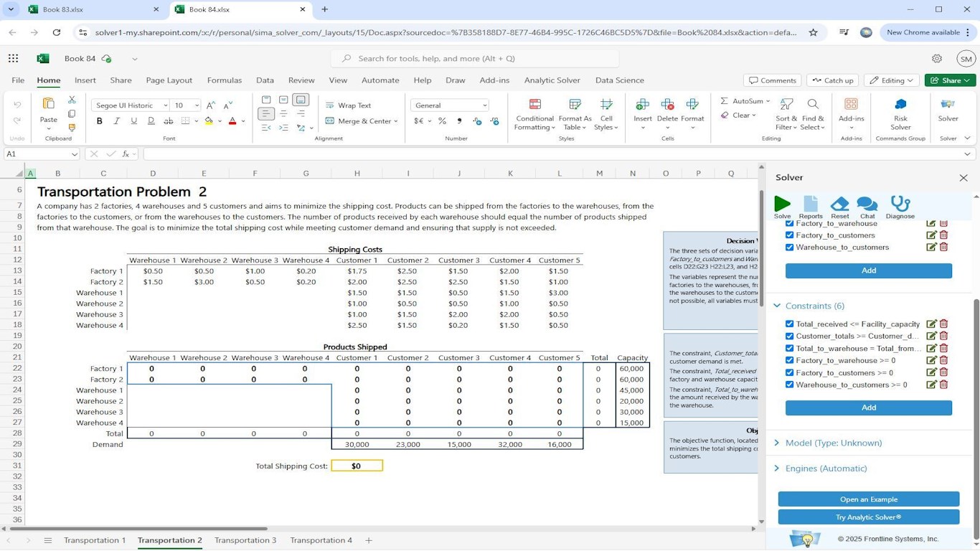The width and height of the screenshot is (980, 551).
Task: Switch to the Transportation 3 sheet
Action: 245,540
